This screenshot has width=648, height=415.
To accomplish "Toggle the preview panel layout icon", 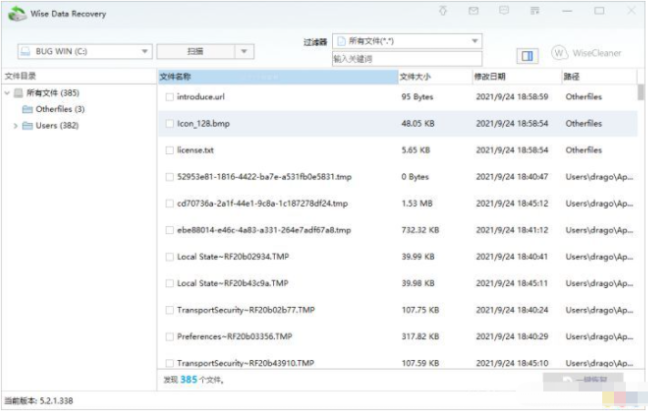I will [528, 55].
